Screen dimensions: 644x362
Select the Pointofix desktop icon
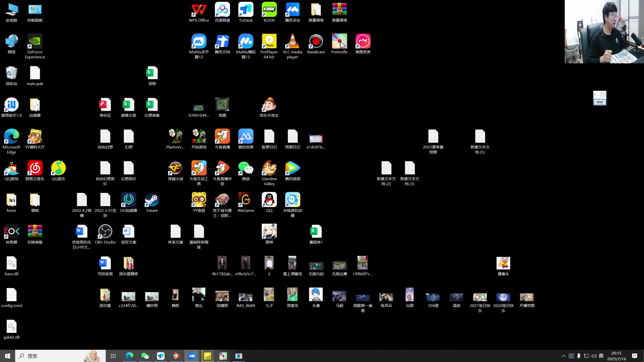click(339, 44)
